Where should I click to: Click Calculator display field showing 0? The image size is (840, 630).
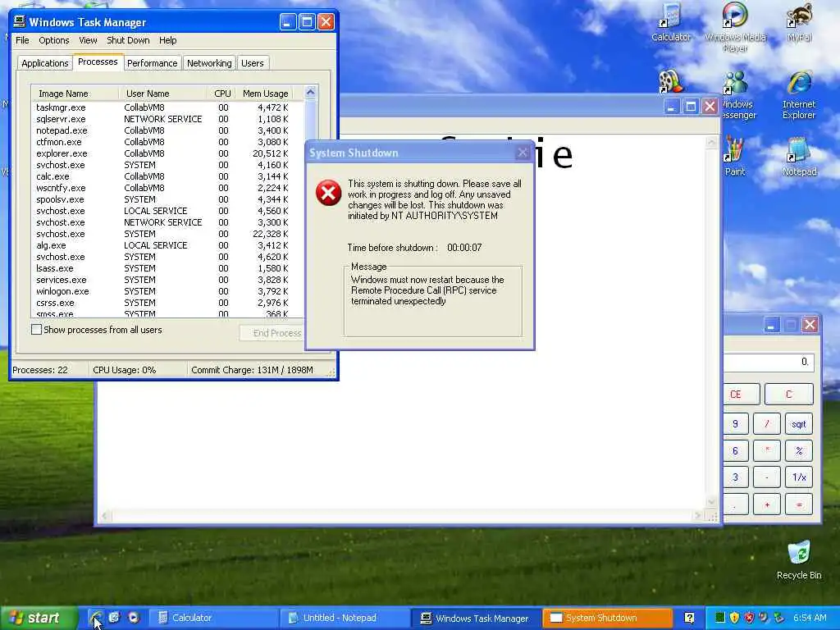coord(769,362)
